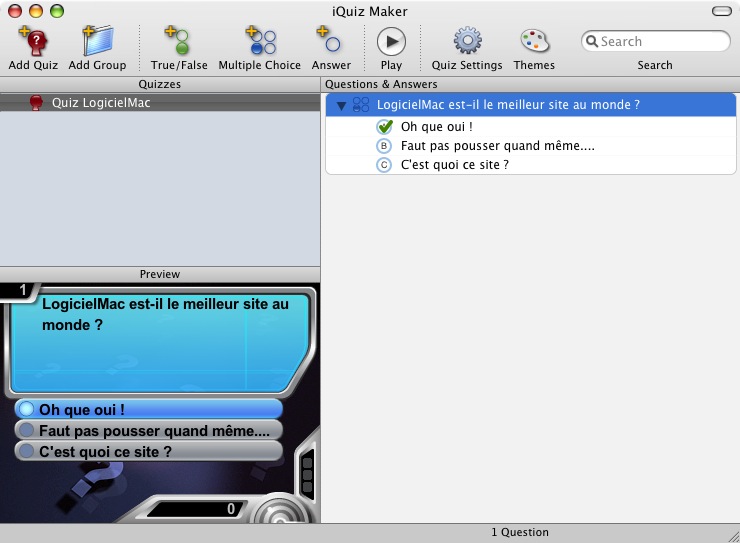The image size is (740, 543).
Task: Click the Quizzes column header
Action: click(x=160, y=84)
